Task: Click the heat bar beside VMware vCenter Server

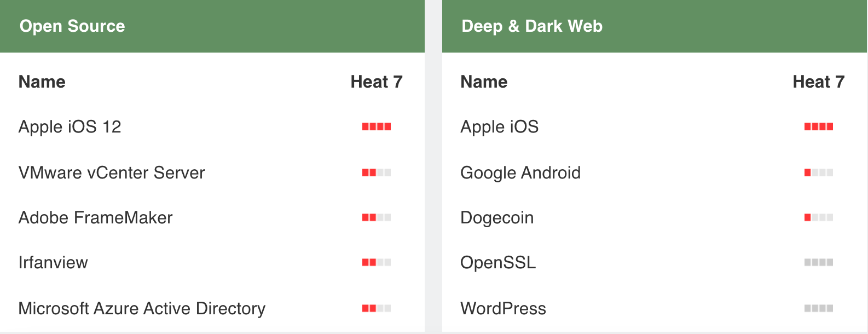Action: (377, 172)
